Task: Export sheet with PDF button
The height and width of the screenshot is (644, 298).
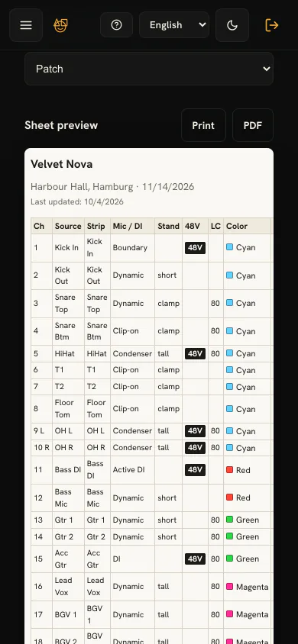Action: coord(253,125)
